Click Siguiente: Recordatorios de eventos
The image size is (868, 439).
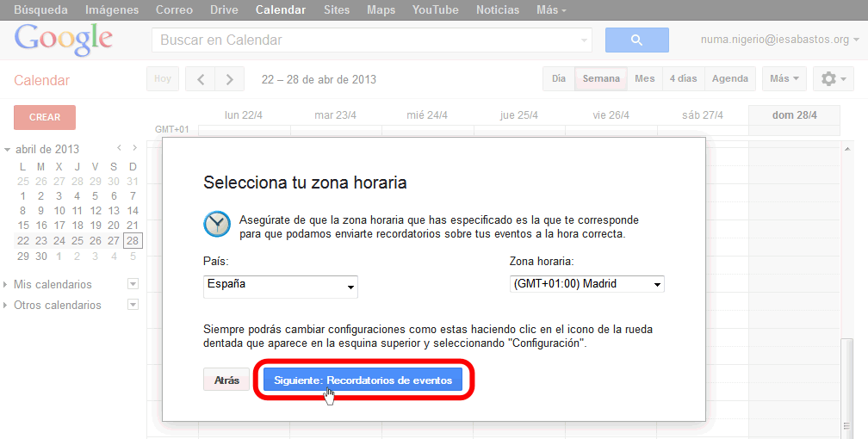pyautogui.click(x=363, y=380)
